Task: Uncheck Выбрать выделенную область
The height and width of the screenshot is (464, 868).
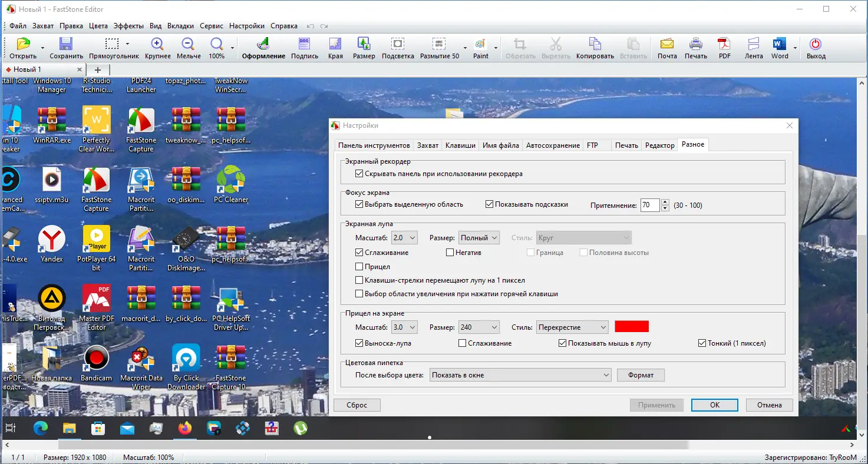Action: (359, 204)
